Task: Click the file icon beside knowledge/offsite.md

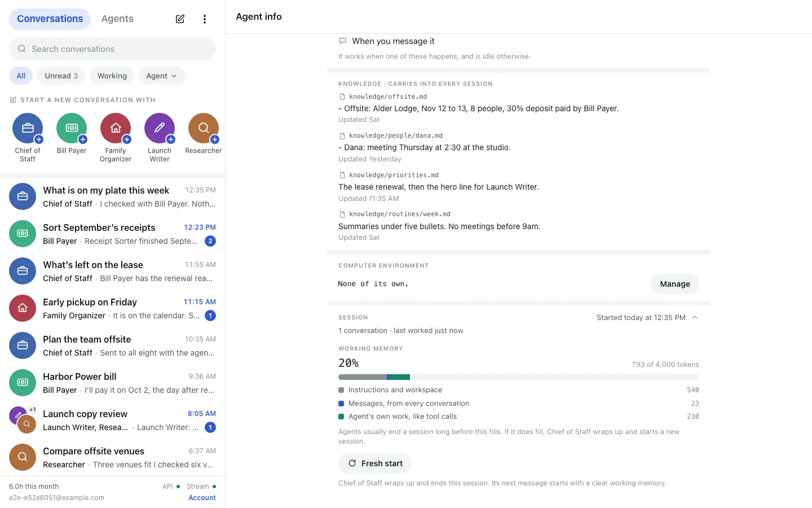Action: tap(342, 97)
